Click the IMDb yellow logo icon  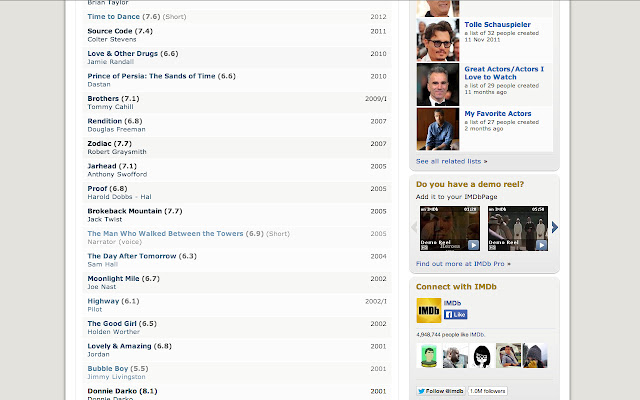(x=429, y=311)
